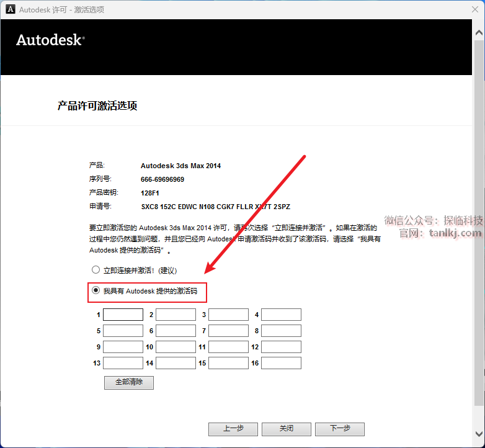Click activation code field 12
The height and width of the screenshot is (448, 485).
[x=281, y=347]
